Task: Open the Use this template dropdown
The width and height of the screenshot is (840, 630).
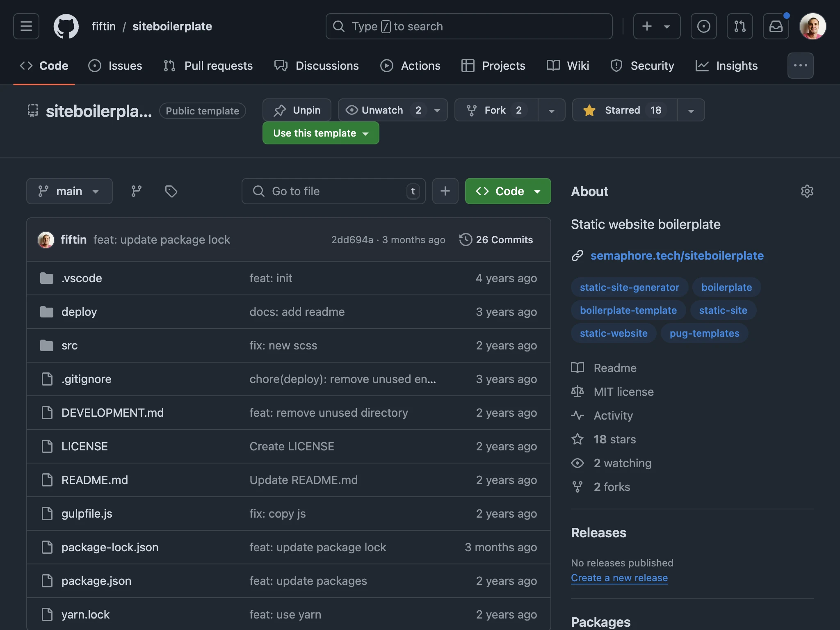Action: click(x=321, y=133)
